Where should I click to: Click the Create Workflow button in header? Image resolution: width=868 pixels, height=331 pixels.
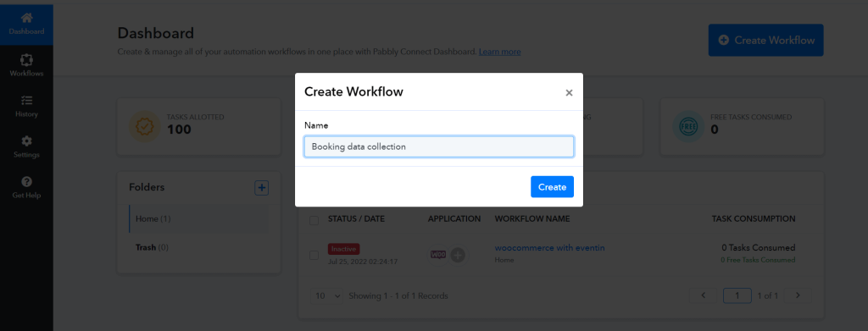765,41
